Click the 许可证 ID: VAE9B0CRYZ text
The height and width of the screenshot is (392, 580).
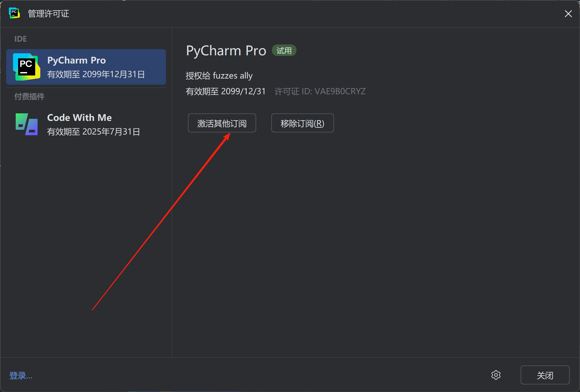pos(320,92)
